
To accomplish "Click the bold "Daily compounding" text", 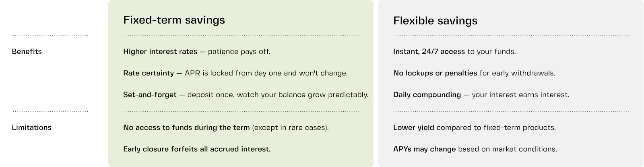I will [427, 95].
